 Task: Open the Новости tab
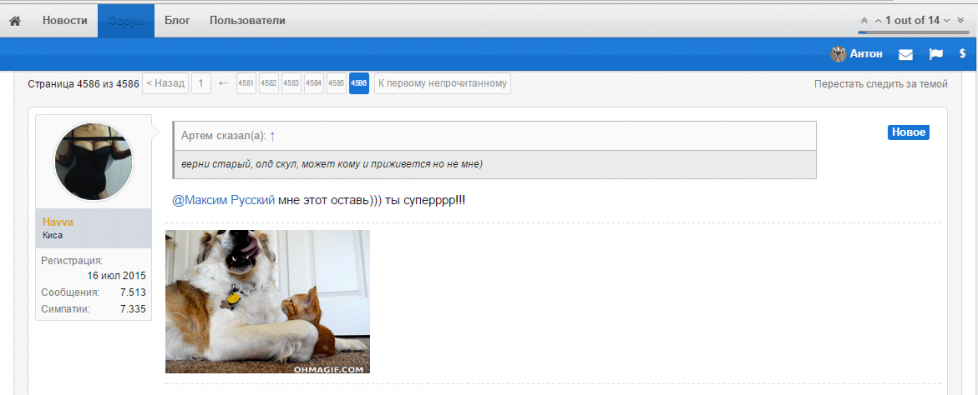click(x=65, y=21)
